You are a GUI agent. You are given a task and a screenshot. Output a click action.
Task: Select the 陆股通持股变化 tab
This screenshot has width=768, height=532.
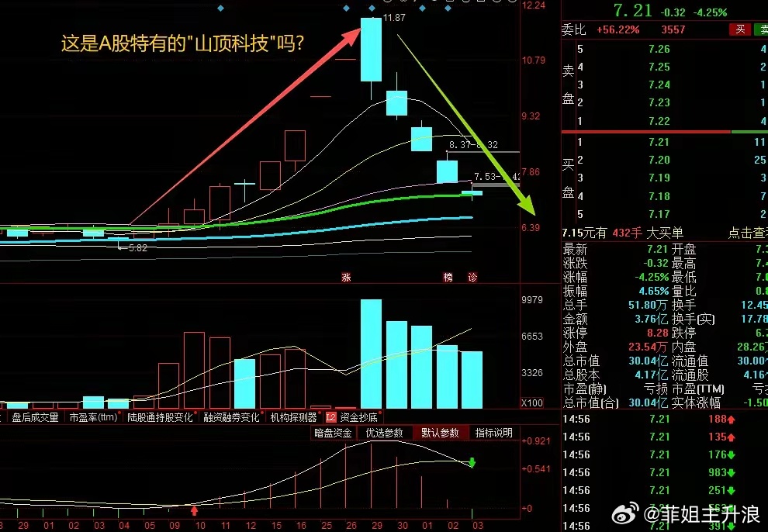(160, 417)
